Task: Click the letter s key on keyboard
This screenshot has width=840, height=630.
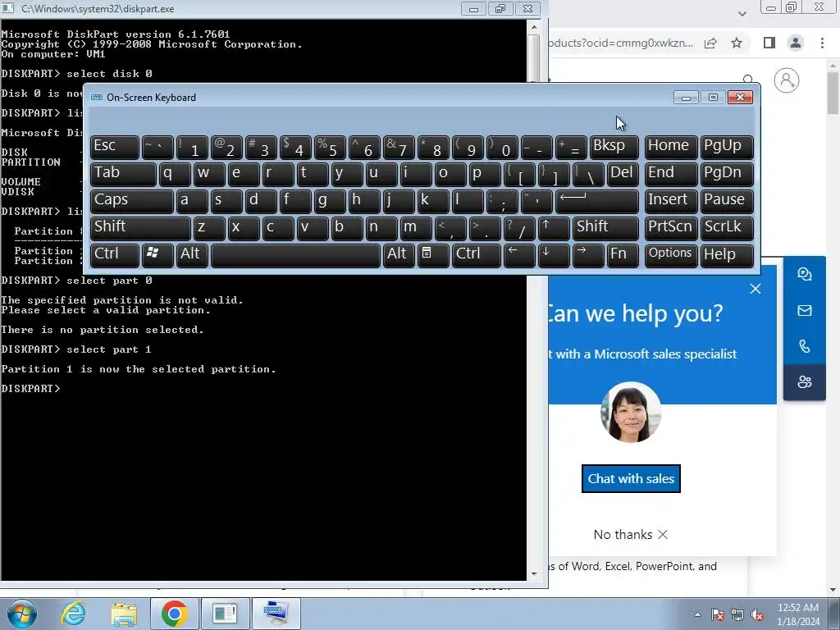Action: pyautogui.click(x=226, y=201)
